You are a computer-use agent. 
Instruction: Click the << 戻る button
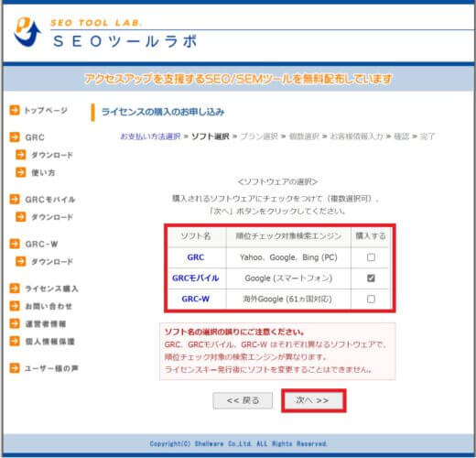pos(243,400)
